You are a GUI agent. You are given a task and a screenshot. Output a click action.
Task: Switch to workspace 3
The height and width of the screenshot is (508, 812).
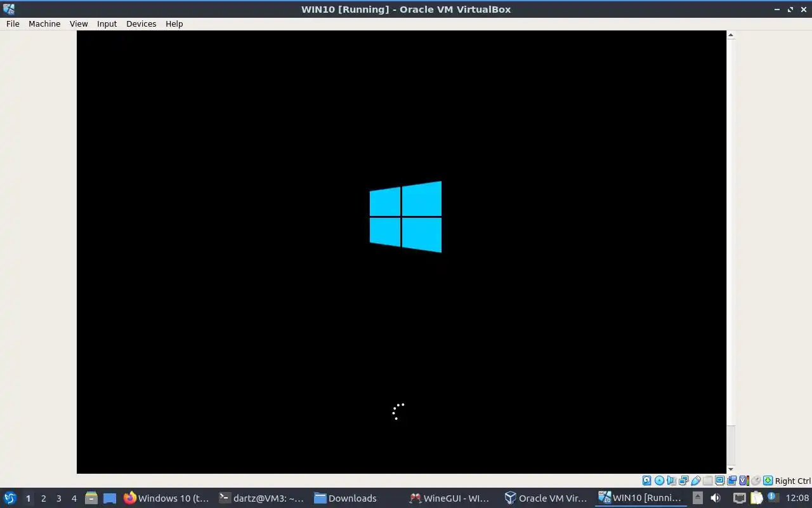58,498
